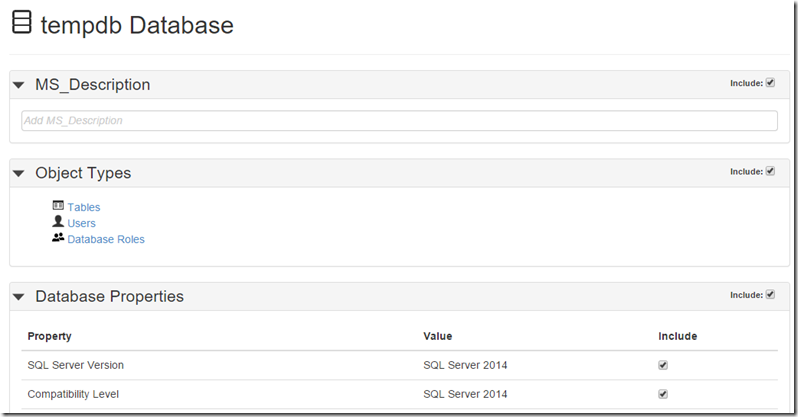798x417 pixels.
Task: Click the database icon beside tempdb title
Action: (x=21, y=24)
